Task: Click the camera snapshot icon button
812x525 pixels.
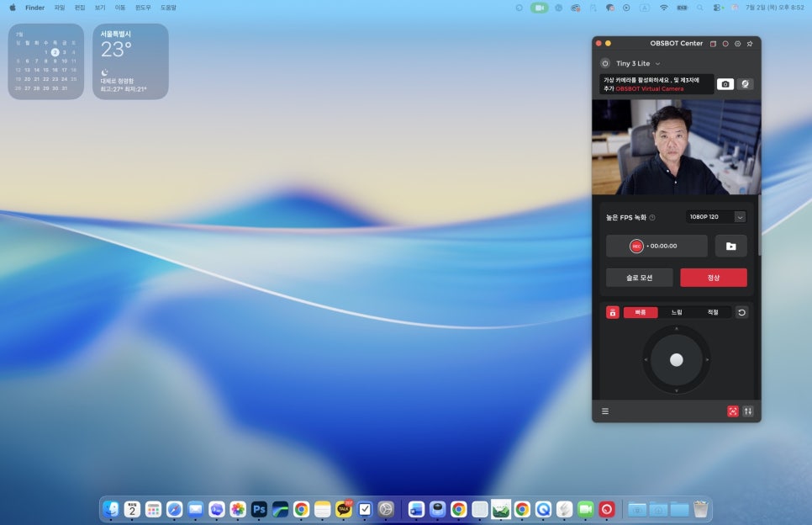Action: pyautogui.click(x=725, y=84)
